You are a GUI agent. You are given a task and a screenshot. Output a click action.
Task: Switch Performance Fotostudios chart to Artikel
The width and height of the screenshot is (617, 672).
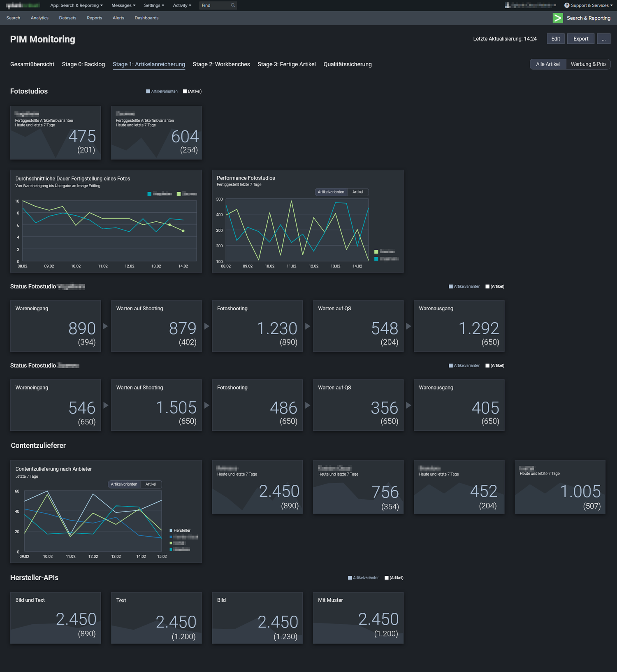point(357,192)
